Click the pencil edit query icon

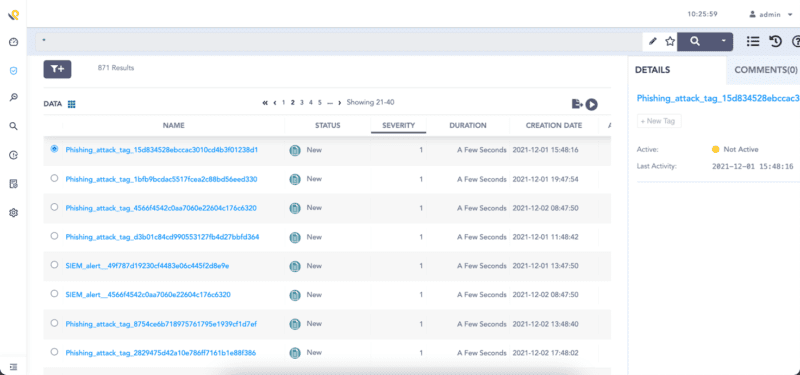tap(653, 42)
